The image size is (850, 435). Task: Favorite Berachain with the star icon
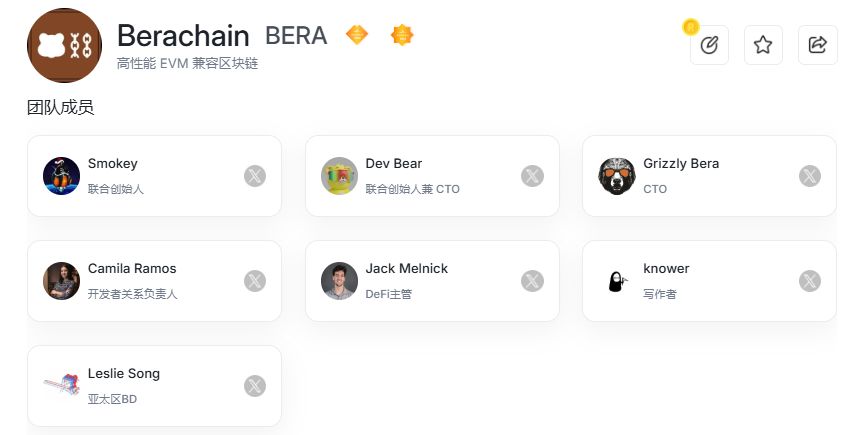coord(763,45)
